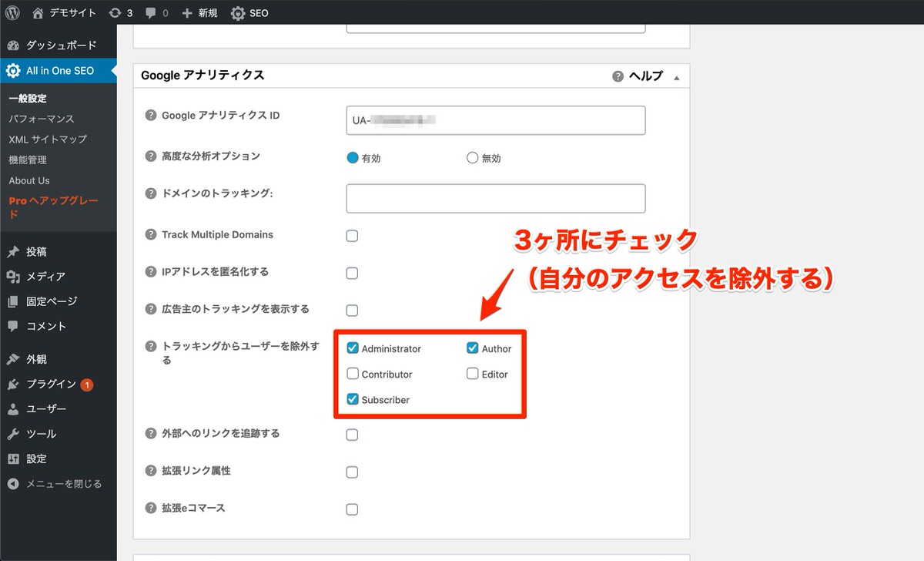Open the XML サイトマップ submenu item
924x561 pixels.
tap(48, 139)
